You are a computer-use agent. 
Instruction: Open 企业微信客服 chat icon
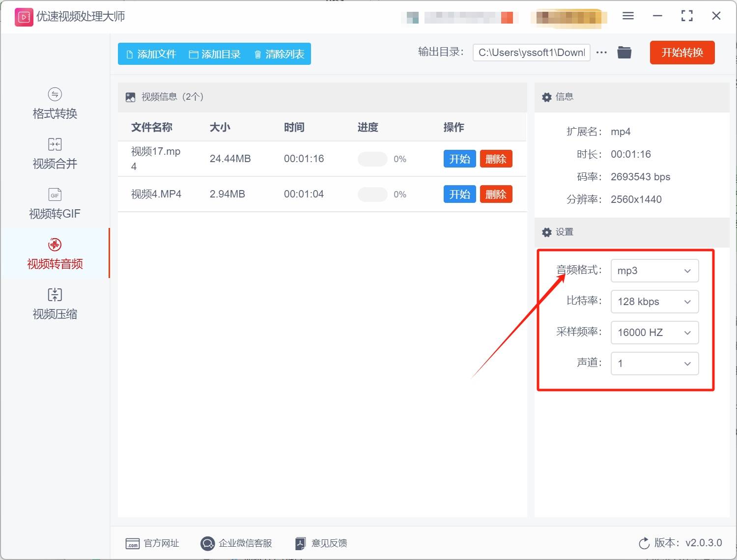[x=207, y=543]
